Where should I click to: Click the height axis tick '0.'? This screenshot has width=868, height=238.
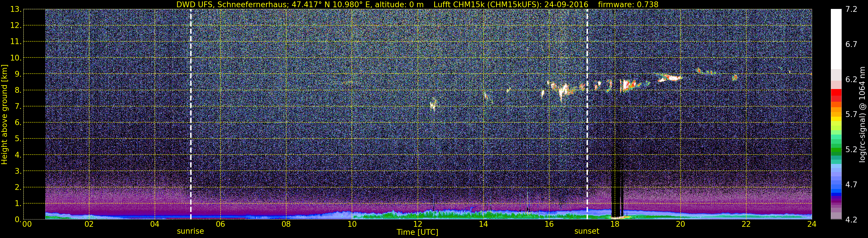[x=18, y=220]
